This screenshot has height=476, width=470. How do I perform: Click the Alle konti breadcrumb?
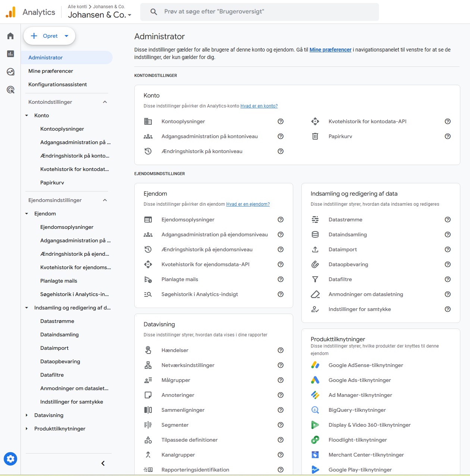tap(77, 7)
